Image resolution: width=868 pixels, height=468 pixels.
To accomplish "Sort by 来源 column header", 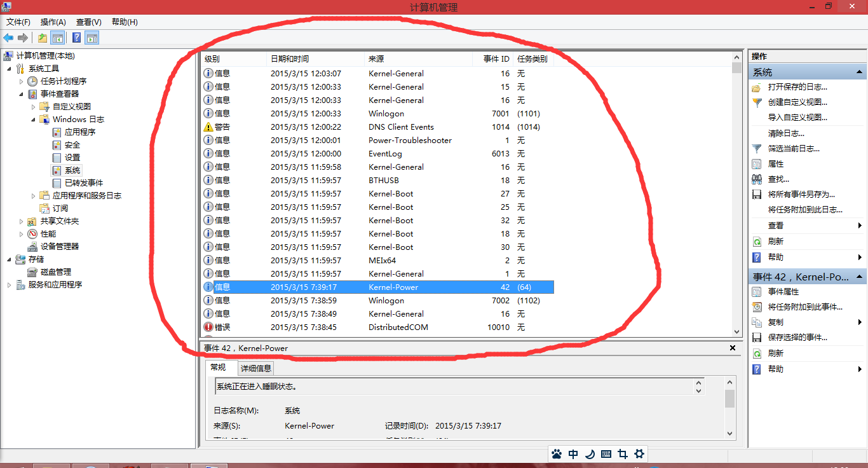I will point(418,59).
